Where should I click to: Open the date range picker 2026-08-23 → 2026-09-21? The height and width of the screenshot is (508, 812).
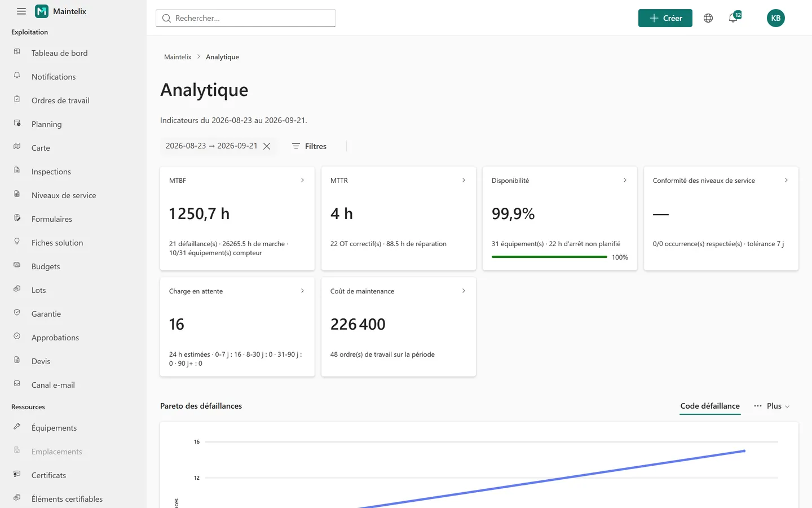(x=211, y=146)
